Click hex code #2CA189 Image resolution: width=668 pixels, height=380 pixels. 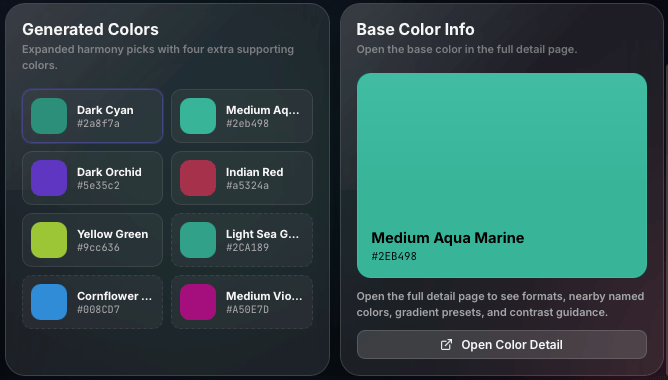248,248
